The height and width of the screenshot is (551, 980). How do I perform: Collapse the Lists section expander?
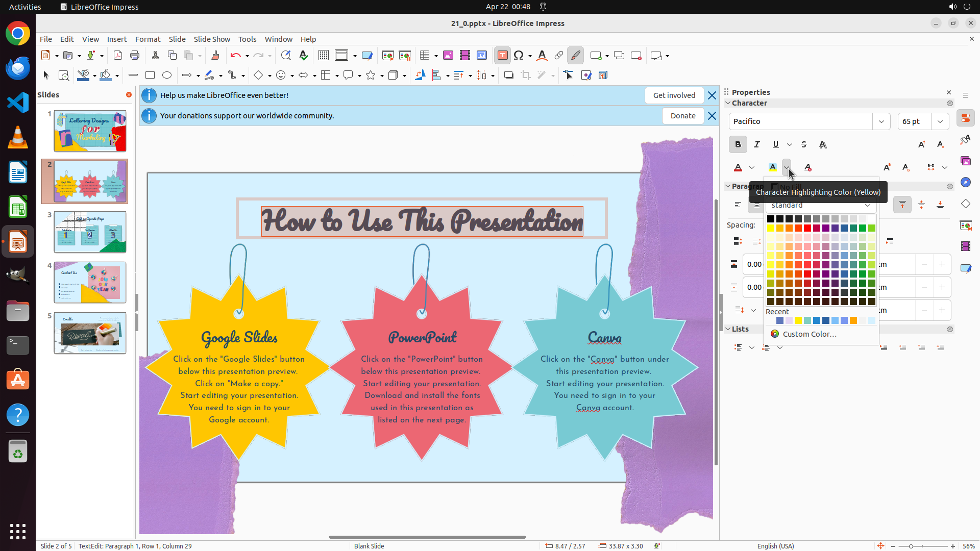728,329
